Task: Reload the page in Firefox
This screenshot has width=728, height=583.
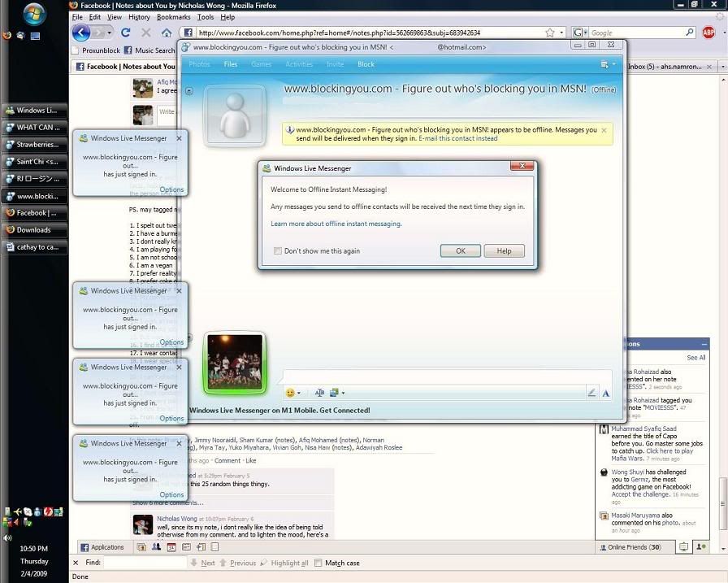Action: (x=125, y=33)
